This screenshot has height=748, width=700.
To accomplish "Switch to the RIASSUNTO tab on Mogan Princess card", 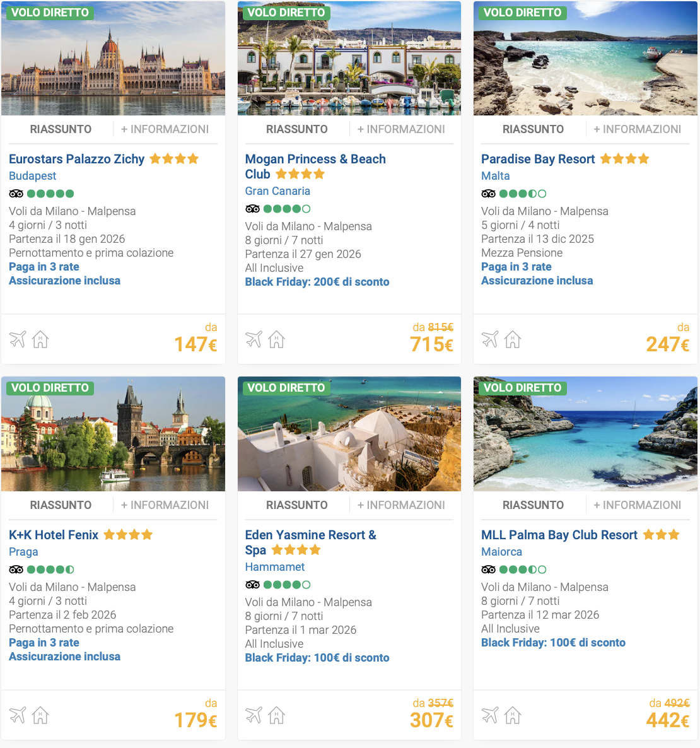I will pos(296,129).
